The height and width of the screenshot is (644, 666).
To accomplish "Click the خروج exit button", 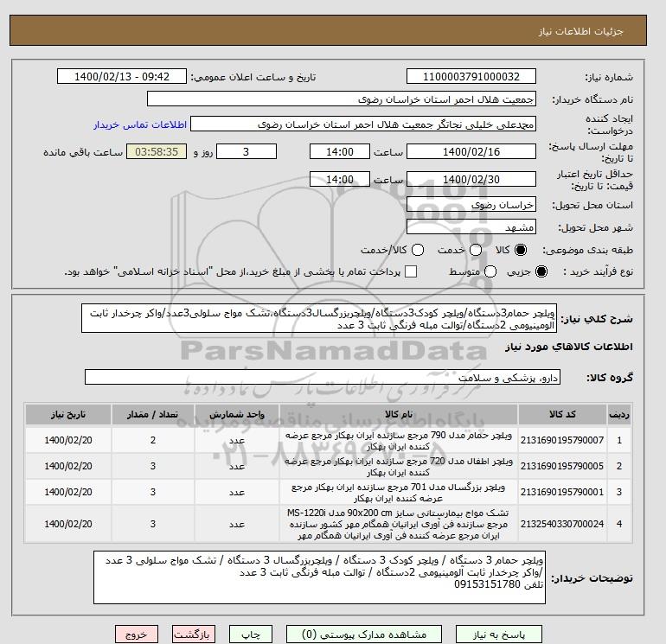I will click(137, 634).
